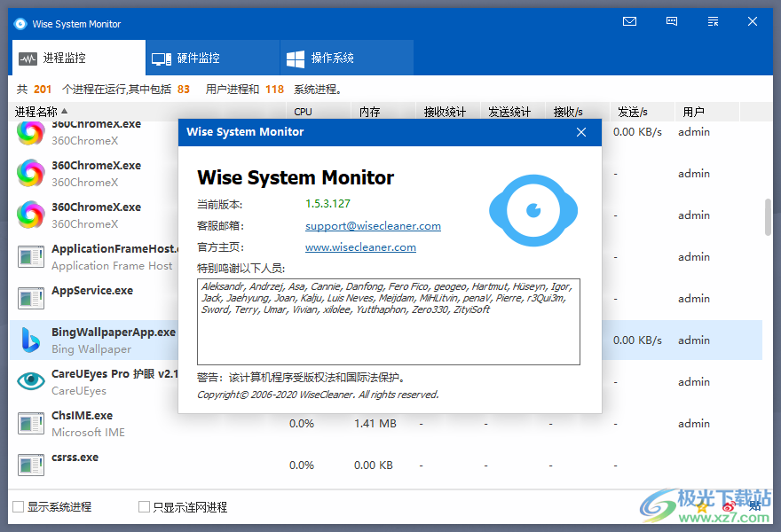Enable the 显示系统进程 checkbox
The width and height of the screenshot is (781, 532).
[16, 506]
